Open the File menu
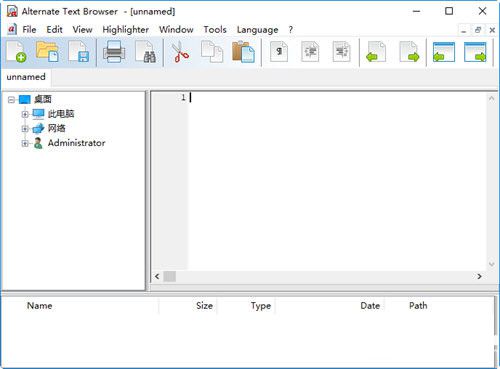Image resolution: width=500 pixels, height=369 pixels. (x=29, y=30)
